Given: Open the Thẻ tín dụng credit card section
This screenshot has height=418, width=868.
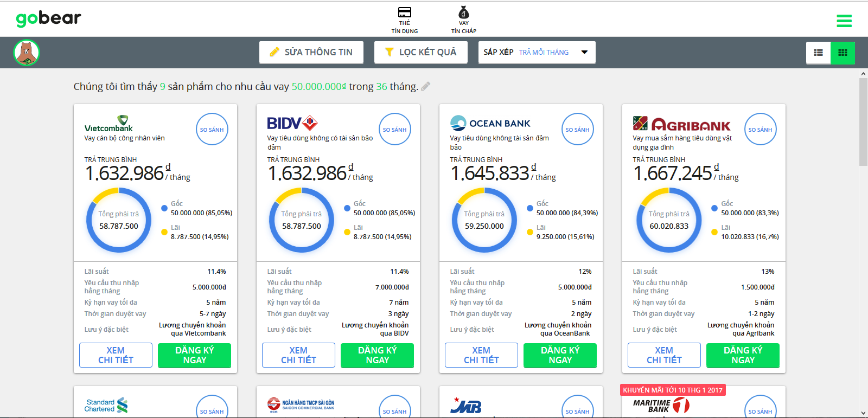Looking at the screenshot, I should point(405,20).
